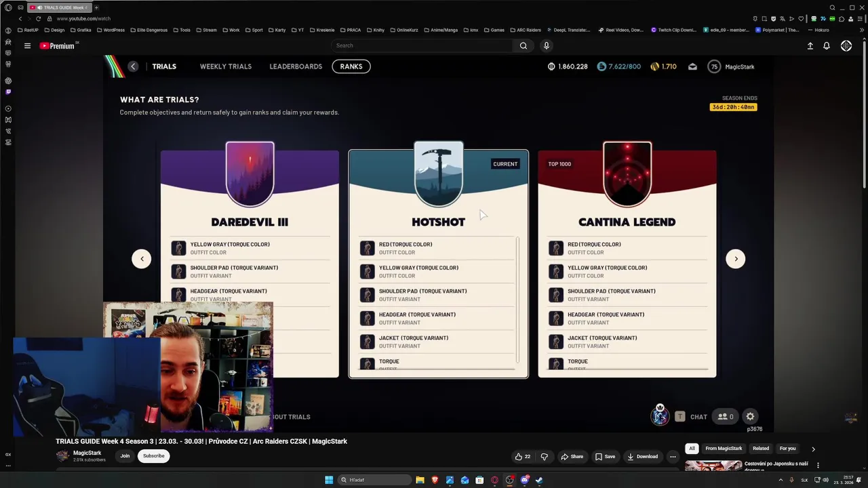This screenshot has height=488, width=868.
Task: Switch to LEADERBOARDS tab
Action: (296, 66)
